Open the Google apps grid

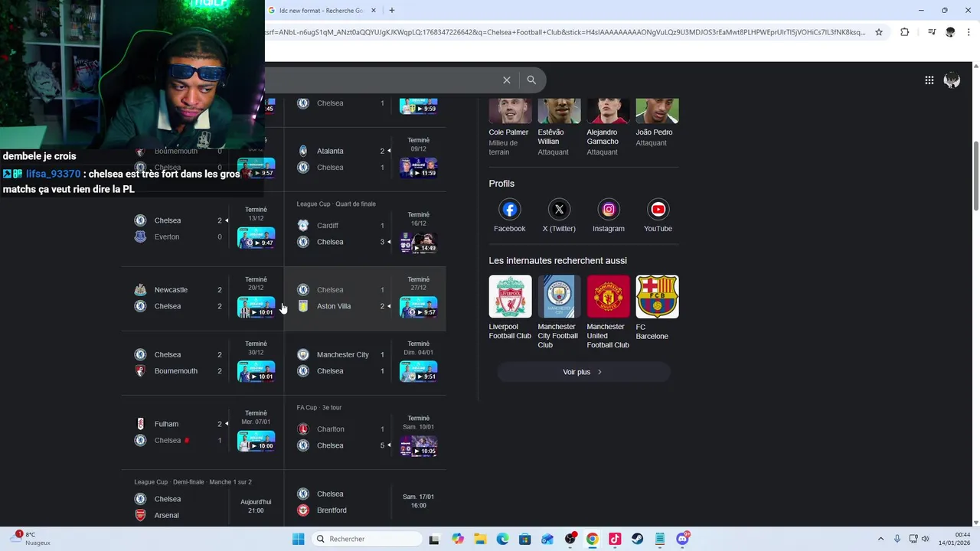[x=929, y=80]
